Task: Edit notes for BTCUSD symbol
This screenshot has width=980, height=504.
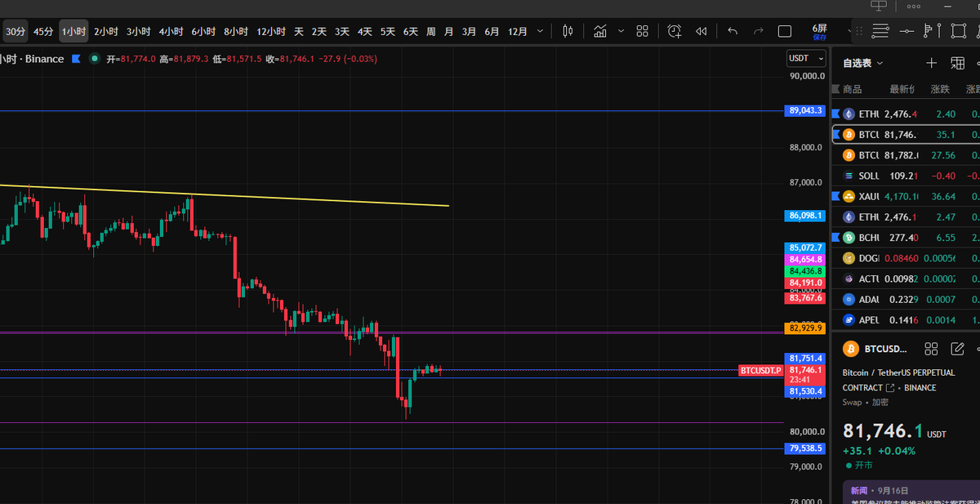Action: click(958, 349)
